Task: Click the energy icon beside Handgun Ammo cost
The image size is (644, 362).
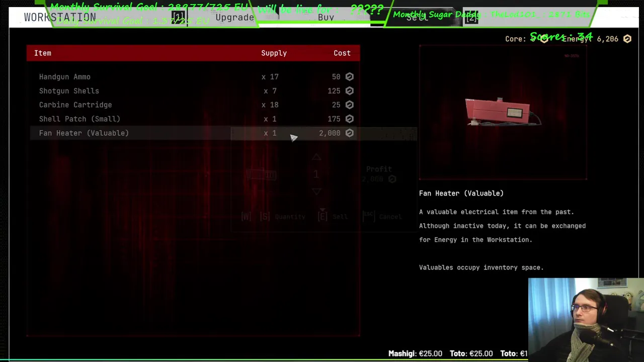Action: [x=349, y=77]
